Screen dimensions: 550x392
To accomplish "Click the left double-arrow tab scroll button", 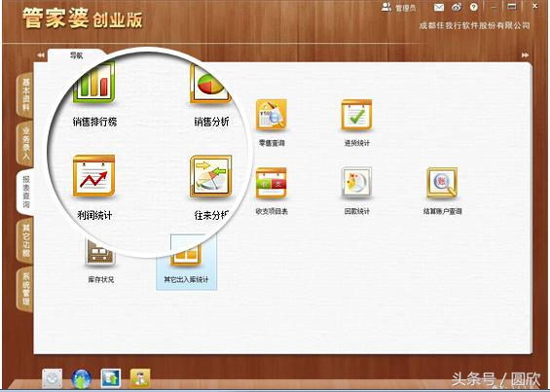I will 41,55.
